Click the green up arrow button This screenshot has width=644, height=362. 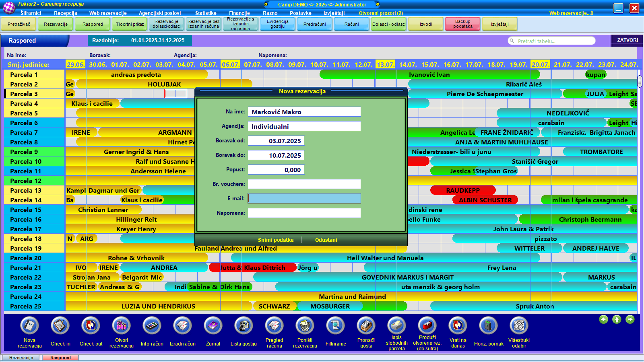(x=617, y=319)
